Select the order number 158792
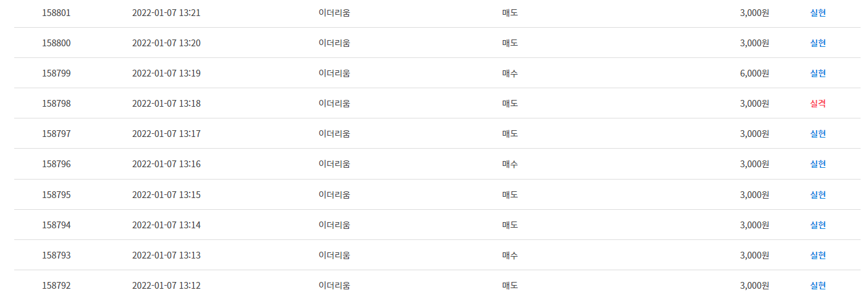This screenshot has height=298, width=868. point(56,286)
